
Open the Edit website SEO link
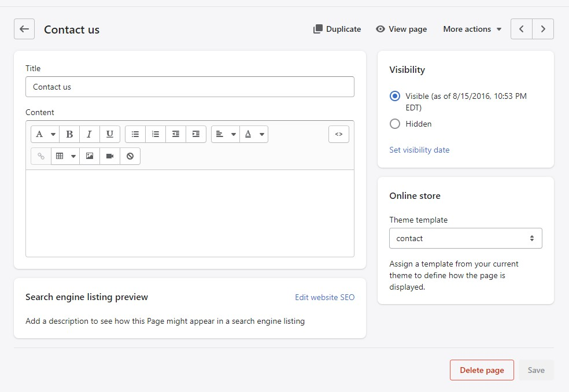(x=324, y=297)
